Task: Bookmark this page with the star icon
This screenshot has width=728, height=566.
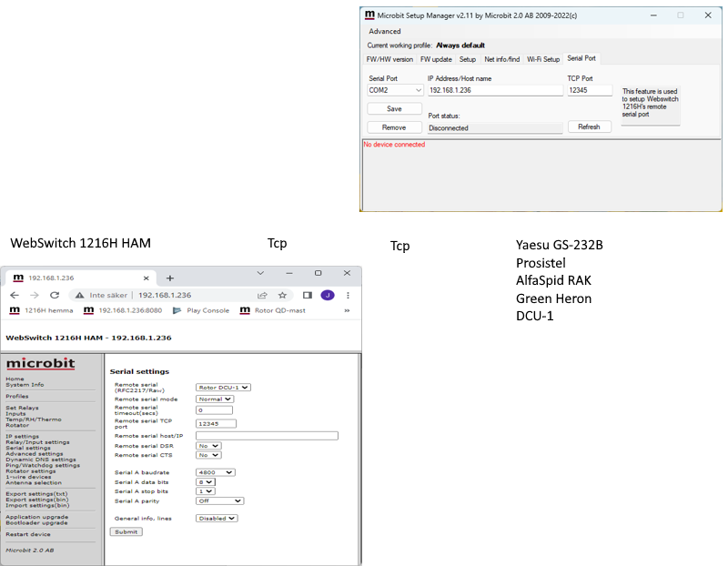Action: pos(282,296)
